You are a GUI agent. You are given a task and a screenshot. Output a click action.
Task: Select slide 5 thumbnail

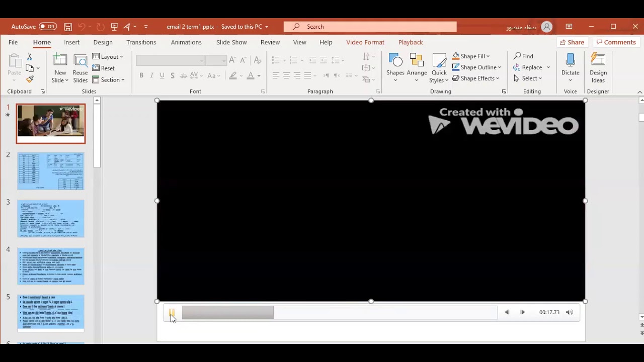(51, 313)
